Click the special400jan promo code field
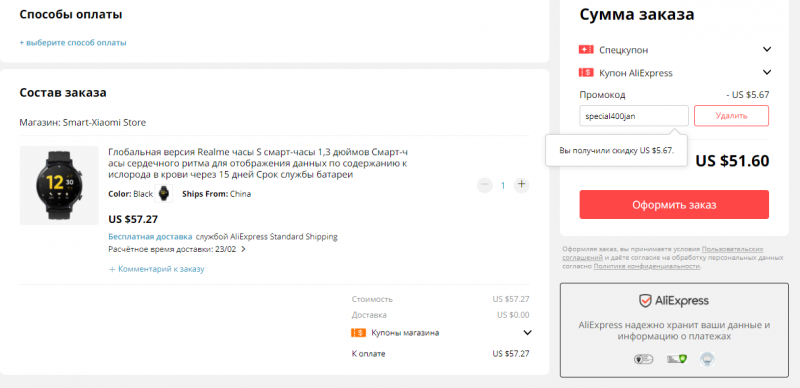 click(x=634, y=116)
